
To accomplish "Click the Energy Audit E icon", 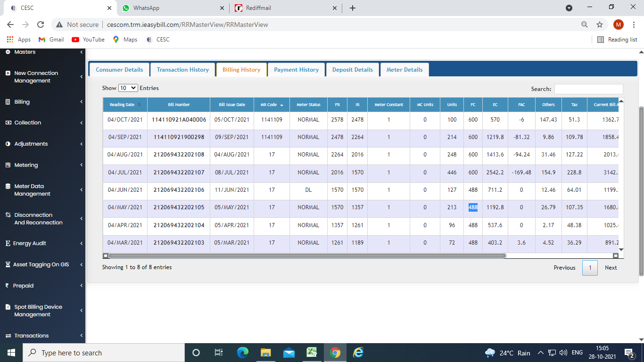I will tap(8, 243).
